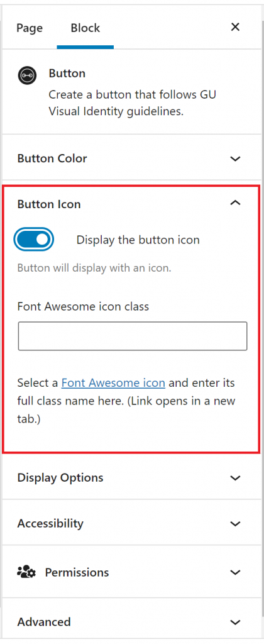The image size is (264, 644).
Task: Click the Accessibility panel title
Action: click(x=50, y=523)
